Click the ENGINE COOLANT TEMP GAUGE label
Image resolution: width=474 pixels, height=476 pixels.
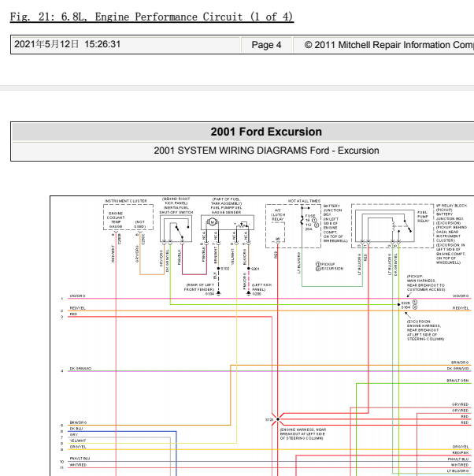[116, 220]
